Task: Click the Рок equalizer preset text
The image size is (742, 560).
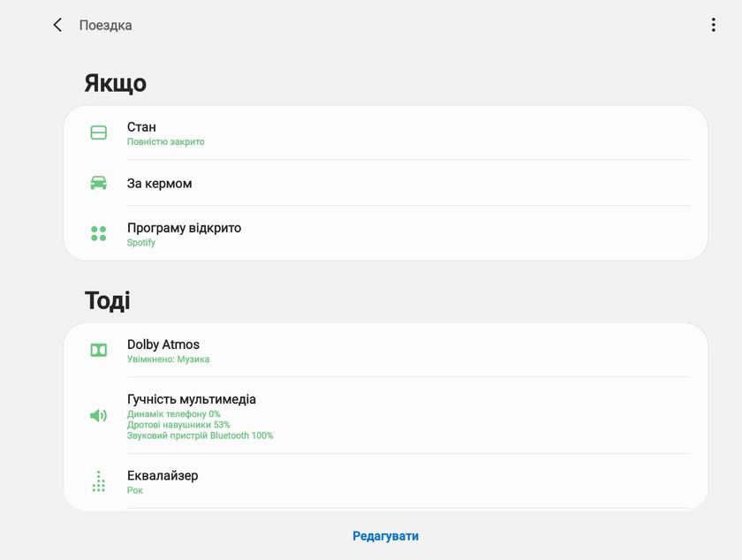Action: pyautogui.click(x=135, y=490)
